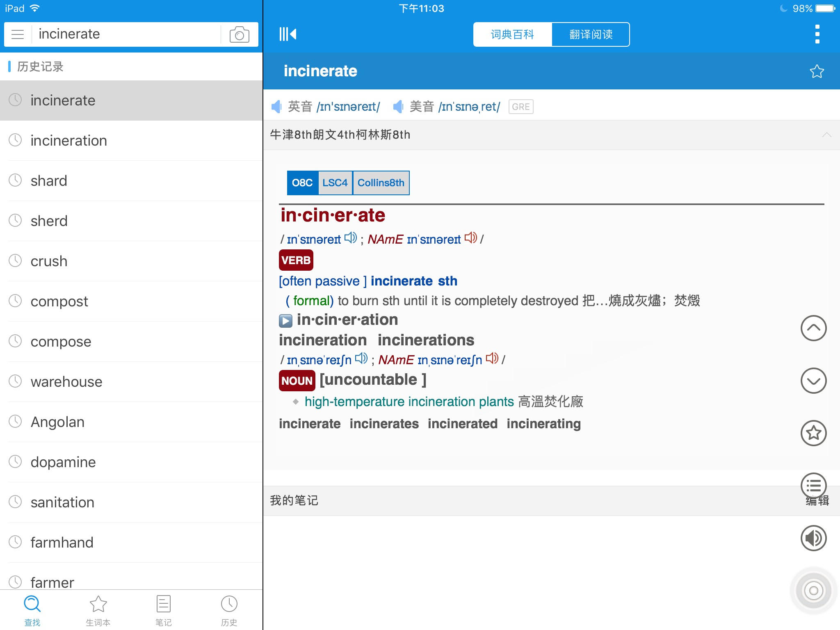Star incinerate in the blue header

816,71
